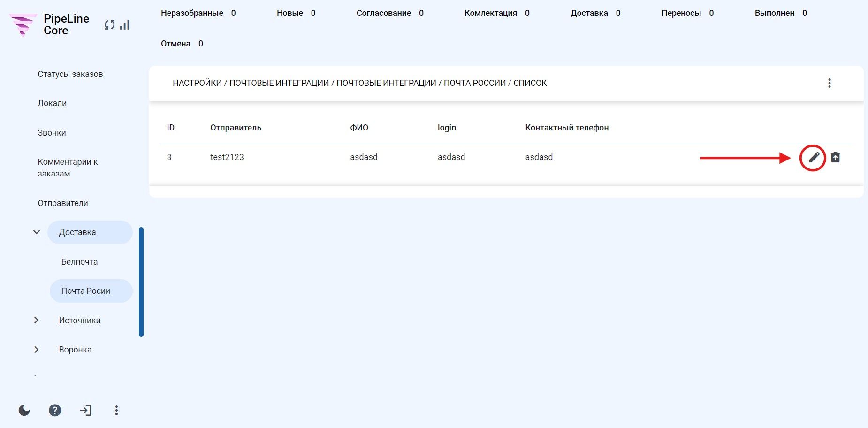Open the Выполнен status filter

(781, 13)
